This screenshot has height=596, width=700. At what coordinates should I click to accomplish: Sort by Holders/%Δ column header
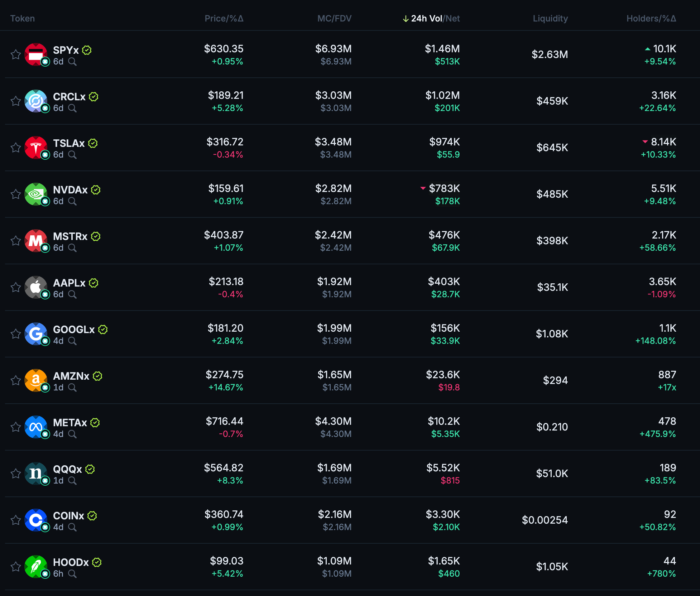651,19
